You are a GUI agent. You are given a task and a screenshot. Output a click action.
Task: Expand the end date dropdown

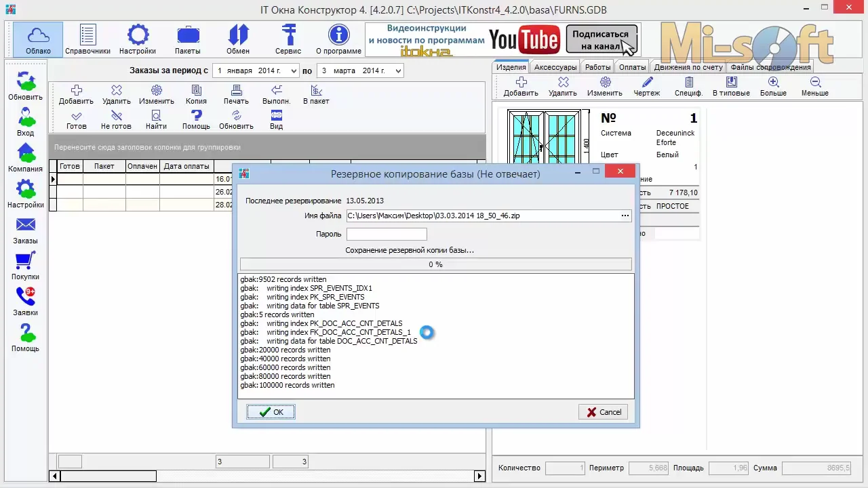(x=397, y=71)
